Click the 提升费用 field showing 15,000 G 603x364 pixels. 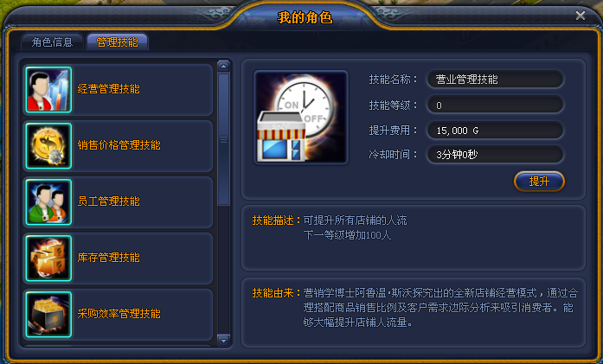(x=495, y=131)
